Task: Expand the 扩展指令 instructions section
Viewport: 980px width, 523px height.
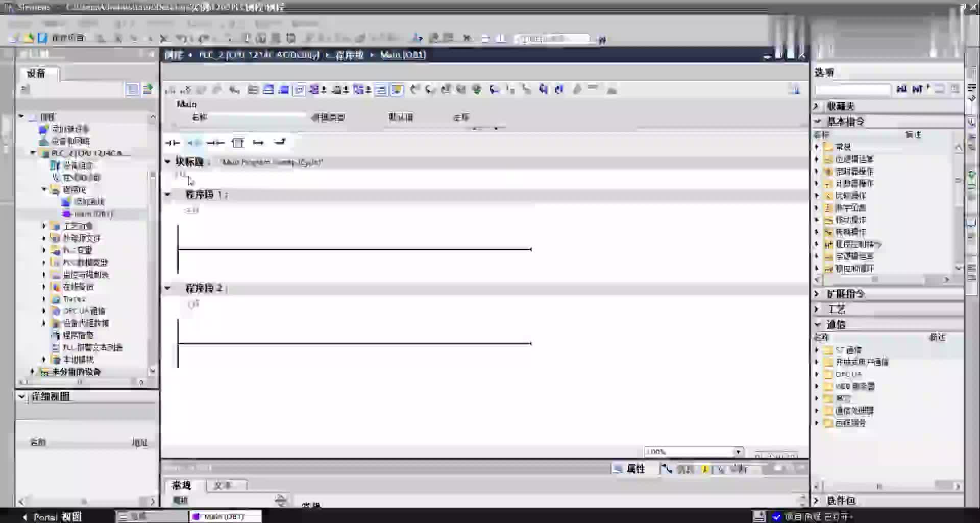Action: [817, 294]
